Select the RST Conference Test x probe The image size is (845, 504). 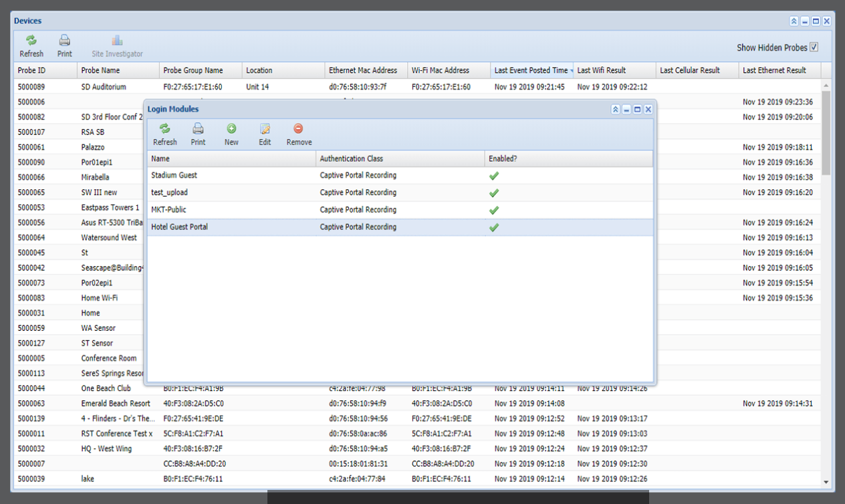(417, 434)
